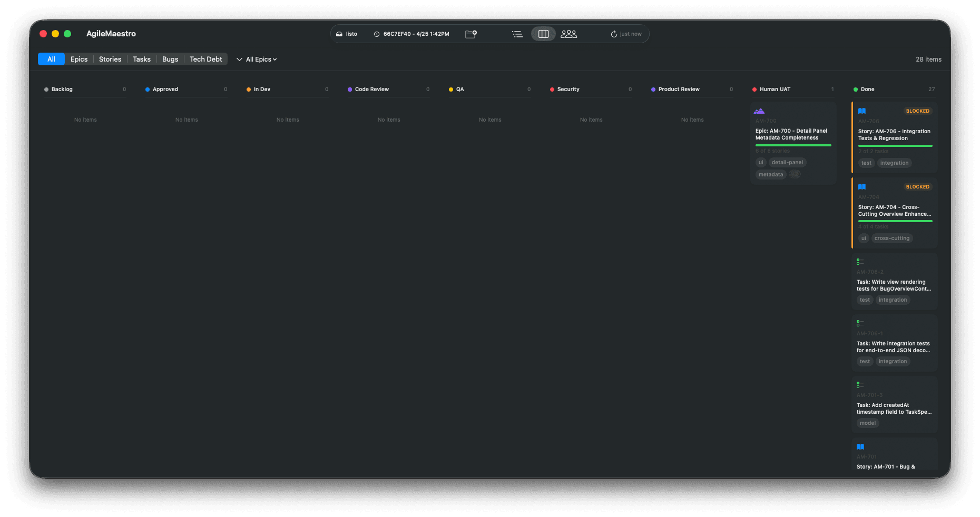The image size is (980, 517).
Task: Click the task checklist icon on AM-706-2
Action: point(860,261)
